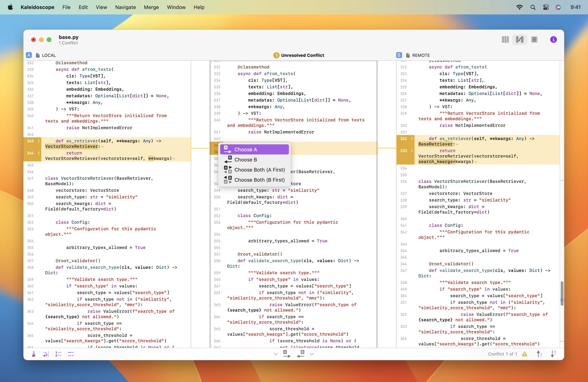Open the Navigate menu
This screenshot has height=382, width=588.
coord(125,7)
